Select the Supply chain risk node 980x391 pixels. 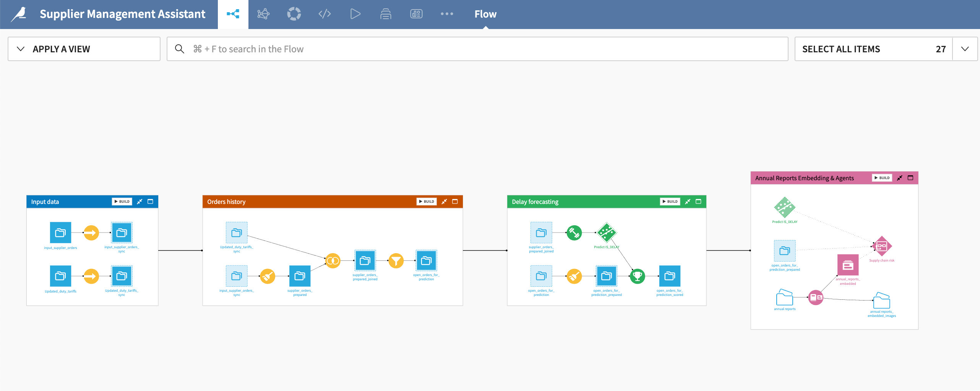pyautogui.click(x=881, y=246)
